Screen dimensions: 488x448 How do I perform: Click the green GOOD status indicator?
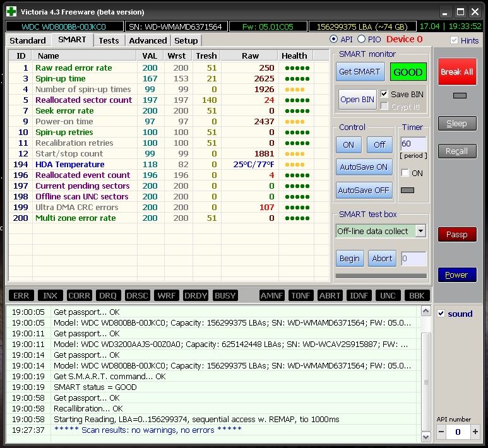(408, 72)
